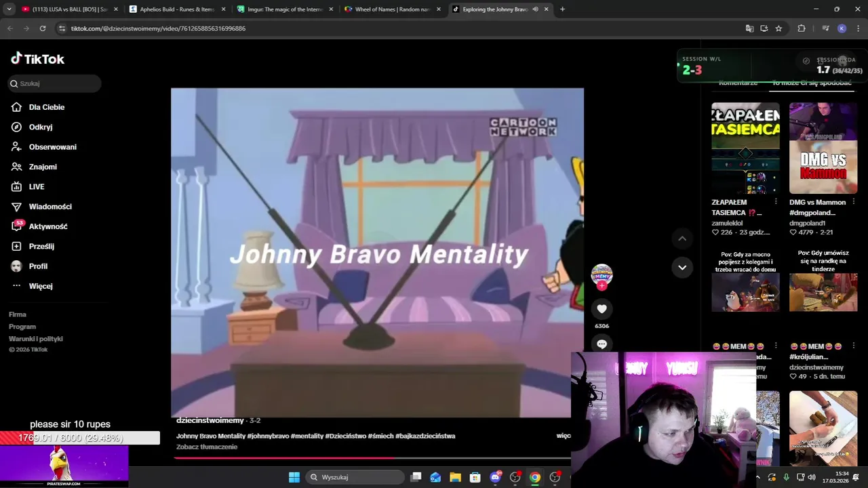Open the volume tray icon
Viewport: 868px width, 488px height.
pyautogui.click(x=812, y=477)
